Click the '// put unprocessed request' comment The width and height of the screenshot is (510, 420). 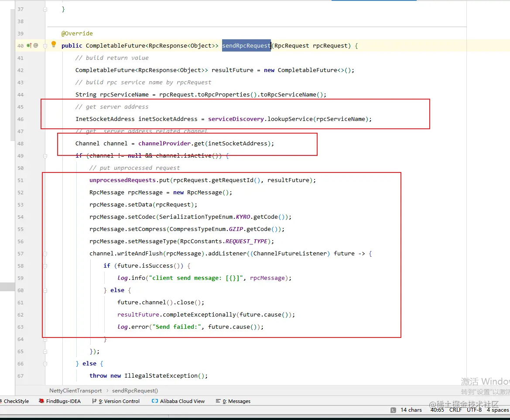coord(134,168)
